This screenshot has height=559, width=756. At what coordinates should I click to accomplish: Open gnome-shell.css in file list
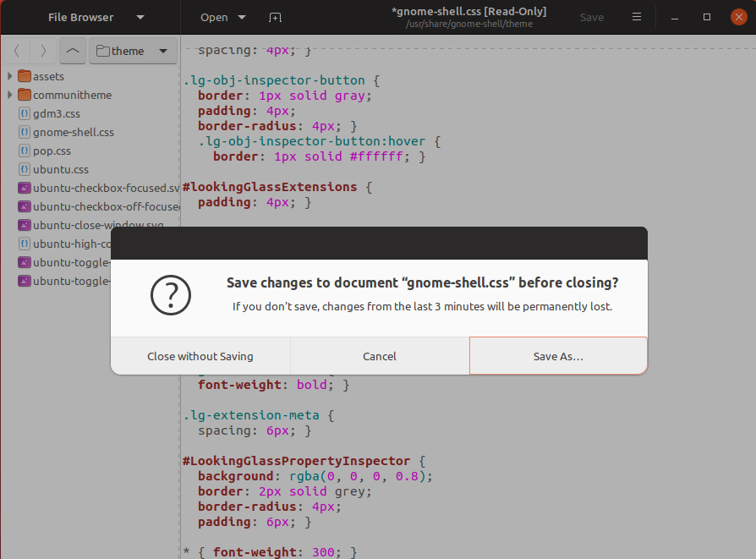click(74, 132)
